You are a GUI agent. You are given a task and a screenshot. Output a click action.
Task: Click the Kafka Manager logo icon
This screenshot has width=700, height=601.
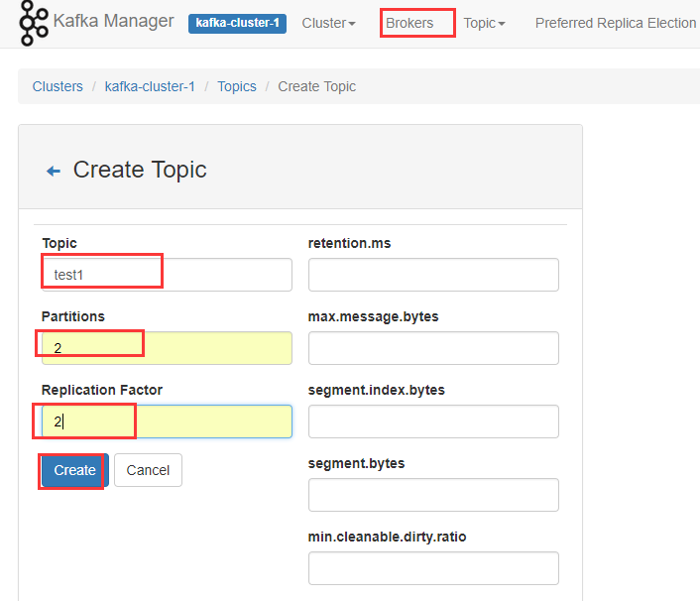34,22
